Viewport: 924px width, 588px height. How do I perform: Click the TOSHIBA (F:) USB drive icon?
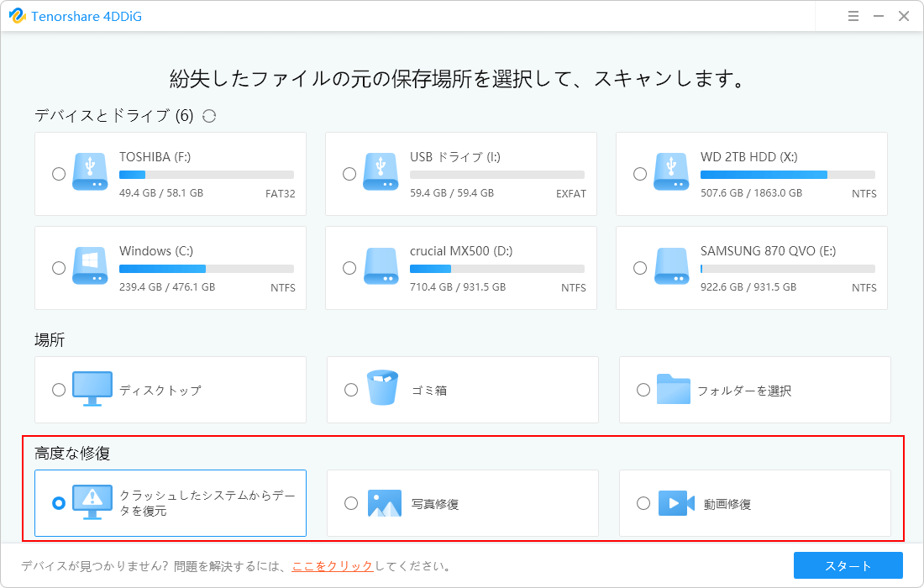[x=90, y=171]
